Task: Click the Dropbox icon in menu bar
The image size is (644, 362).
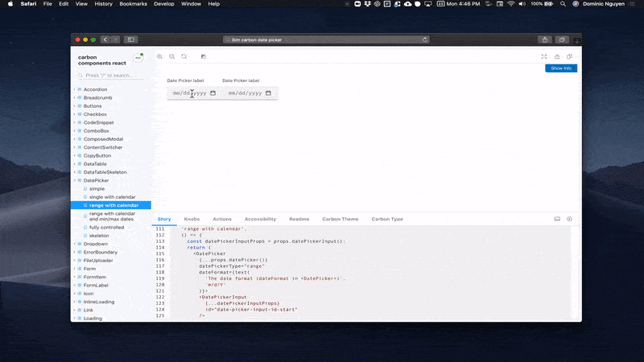Action: point(367,4)
